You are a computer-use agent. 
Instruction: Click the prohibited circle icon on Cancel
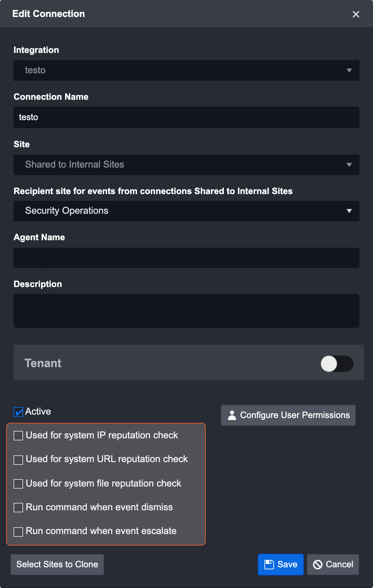click(318, 564)
